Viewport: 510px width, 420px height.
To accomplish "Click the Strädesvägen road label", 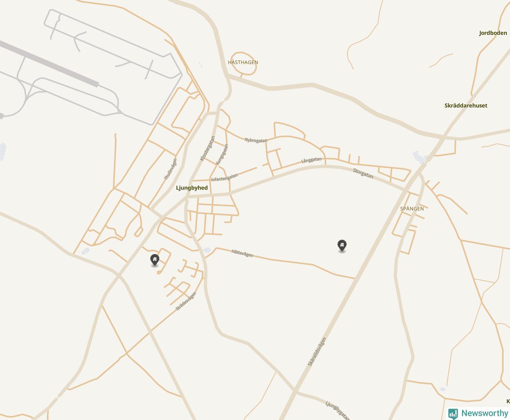I will pyautogui.click(x=186, y=301).
